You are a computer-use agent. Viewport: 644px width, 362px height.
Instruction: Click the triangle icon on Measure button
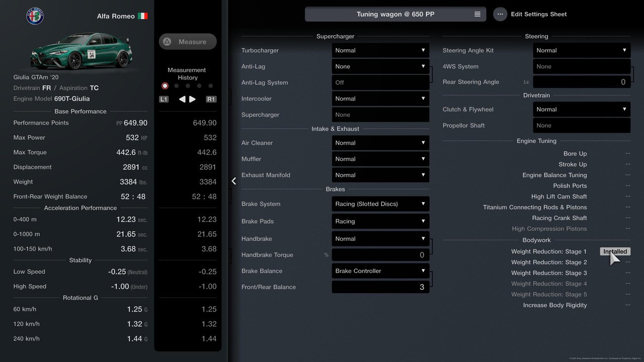pos(167,42)
